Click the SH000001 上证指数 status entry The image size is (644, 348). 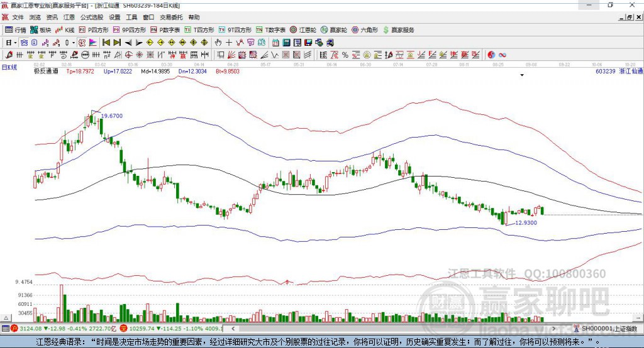pyautogui.click(x=609, y=329)
